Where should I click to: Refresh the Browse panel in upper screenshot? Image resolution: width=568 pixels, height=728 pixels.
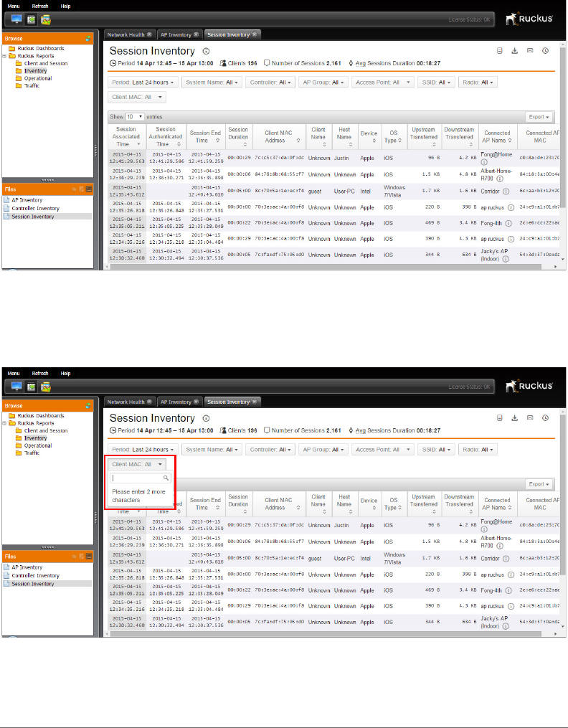pos(88,39)
